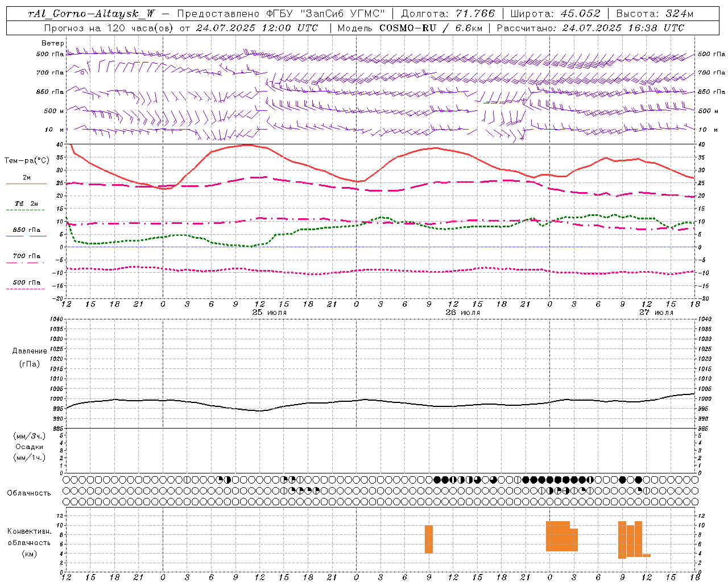Click the provider text ФГБУ "ЗапСиб УГМС"
The image size is (728, 582).
tap(325, 14)
